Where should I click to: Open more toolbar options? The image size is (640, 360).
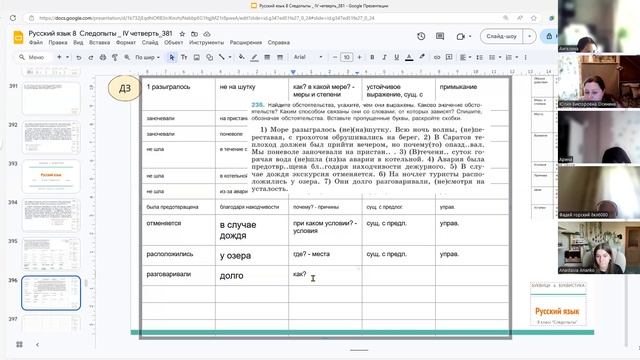526,58
